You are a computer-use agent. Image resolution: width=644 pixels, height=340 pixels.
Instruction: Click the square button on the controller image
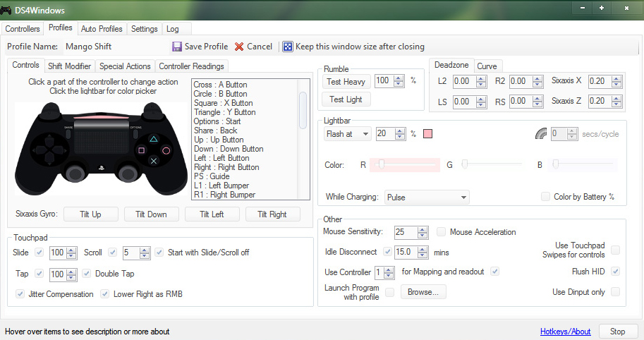point(141,150)
